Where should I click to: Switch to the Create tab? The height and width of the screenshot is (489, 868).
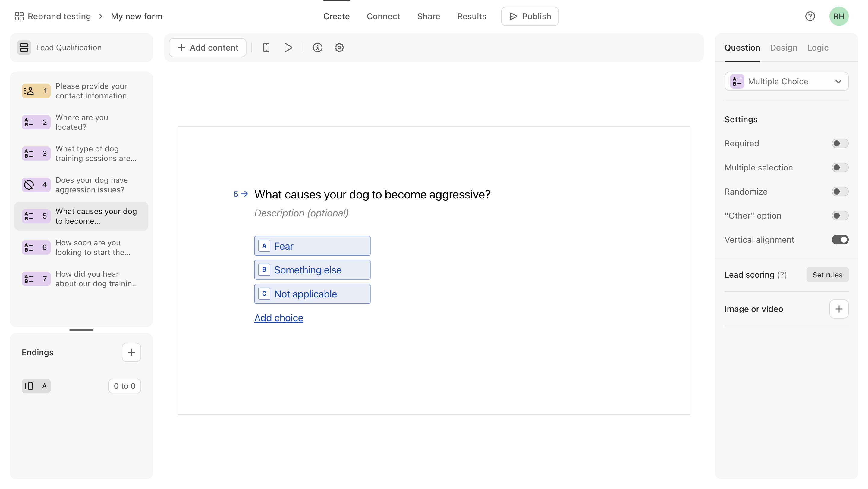click(x=336, y=16)
